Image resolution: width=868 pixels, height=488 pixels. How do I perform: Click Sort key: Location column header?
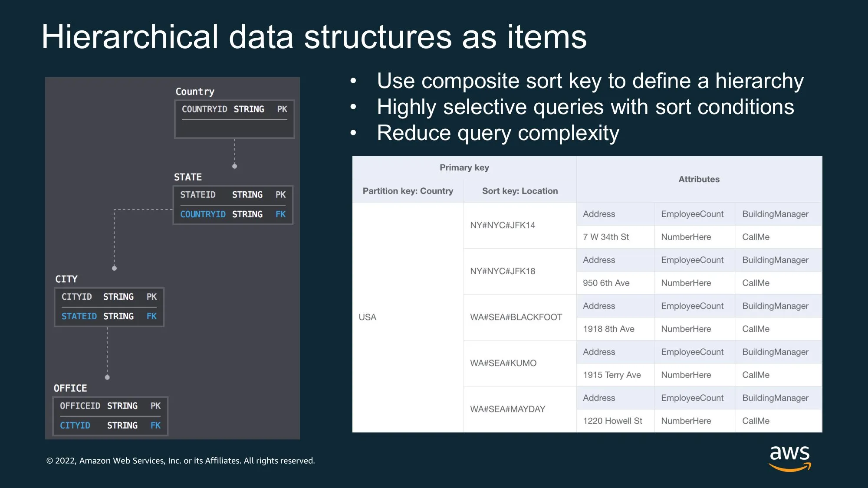[519, 191]
